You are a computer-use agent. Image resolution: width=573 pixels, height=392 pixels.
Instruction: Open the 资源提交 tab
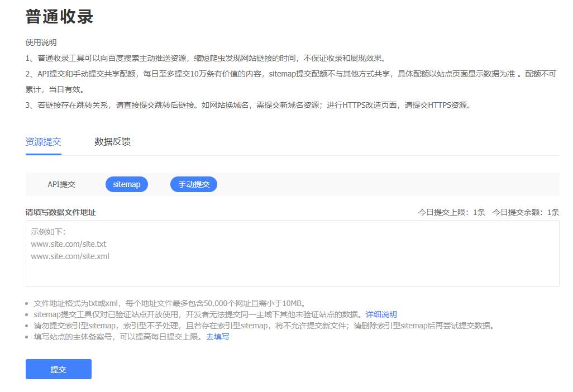pos(44,142)
